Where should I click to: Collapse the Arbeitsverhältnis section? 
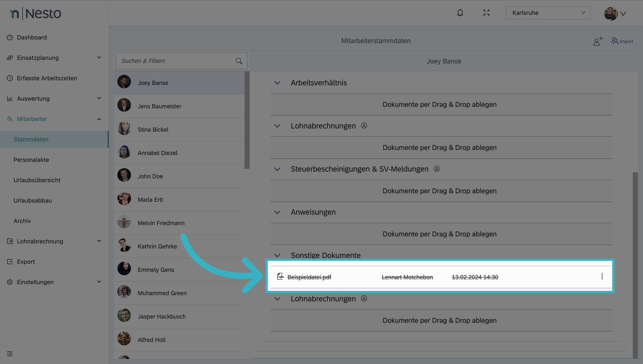click(277, 83)
